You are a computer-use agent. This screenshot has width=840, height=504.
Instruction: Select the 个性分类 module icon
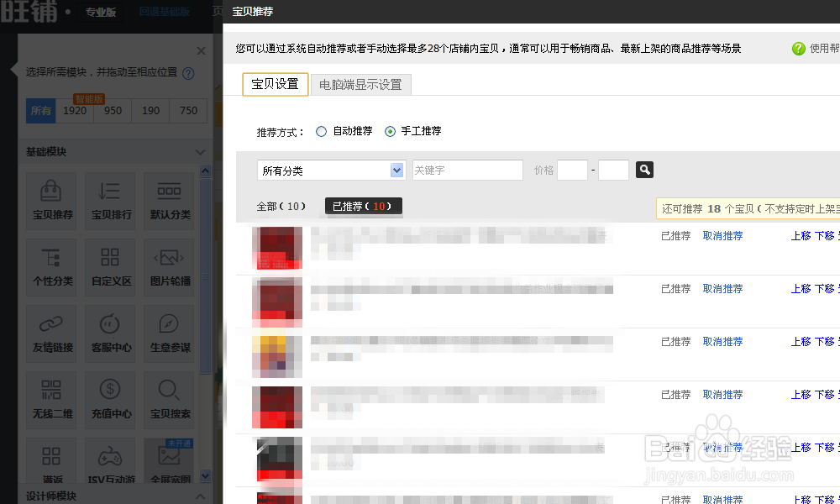click(51, 267)
